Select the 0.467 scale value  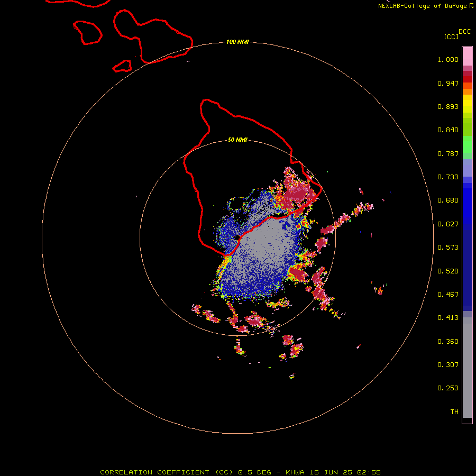(448, 295)
